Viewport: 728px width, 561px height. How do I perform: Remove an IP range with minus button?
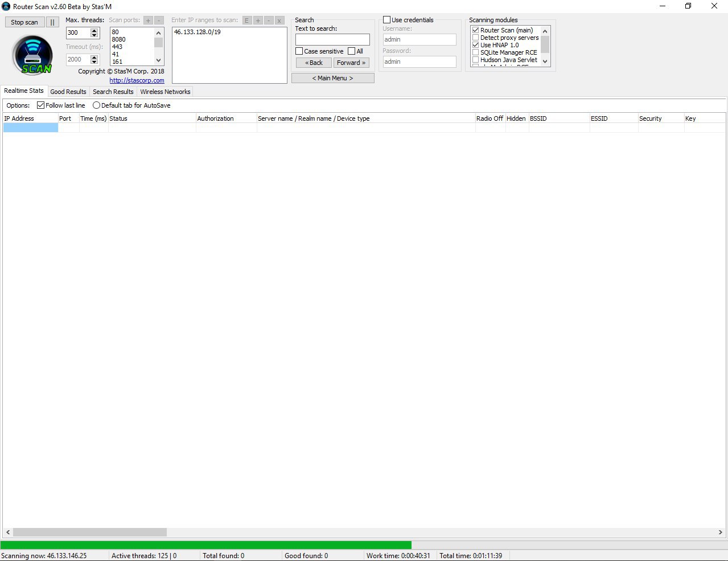pos(268,20)
